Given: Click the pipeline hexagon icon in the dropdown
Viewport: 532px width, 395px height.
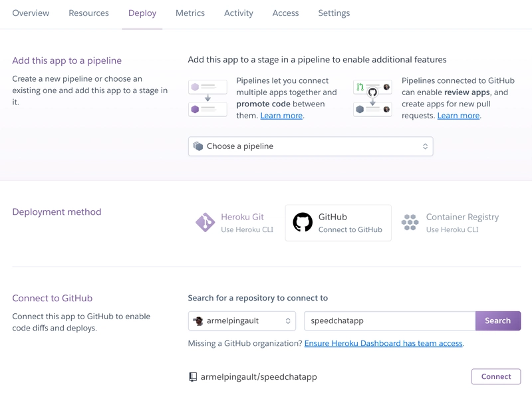Looking at the screenshot, I should coord(198,146).
